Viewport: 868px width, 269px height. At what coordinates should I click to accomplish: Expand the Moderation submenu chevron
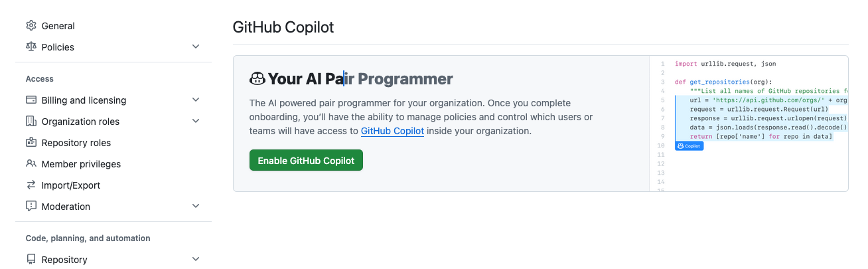click(x=196, y=207)
